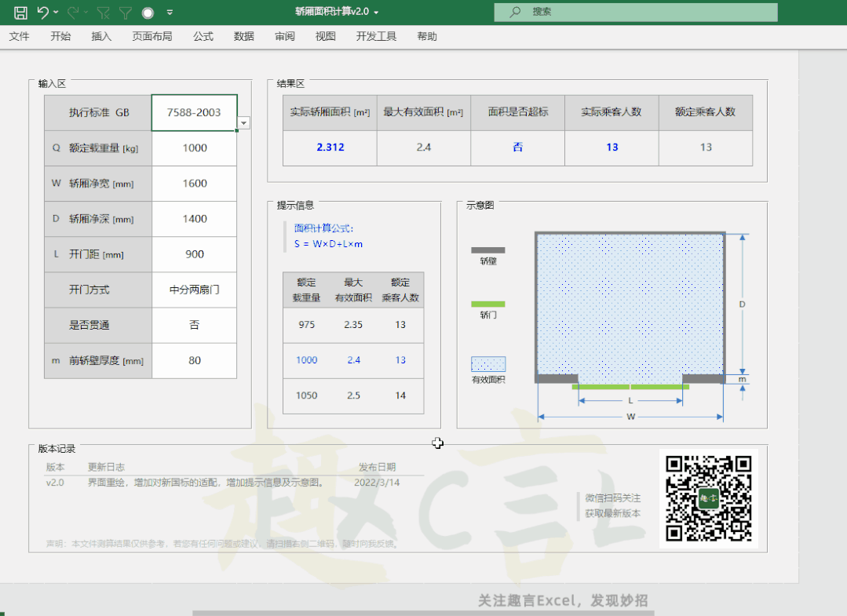Click the 前轿壁厚度 [mm] label cell

click(98, 361)
